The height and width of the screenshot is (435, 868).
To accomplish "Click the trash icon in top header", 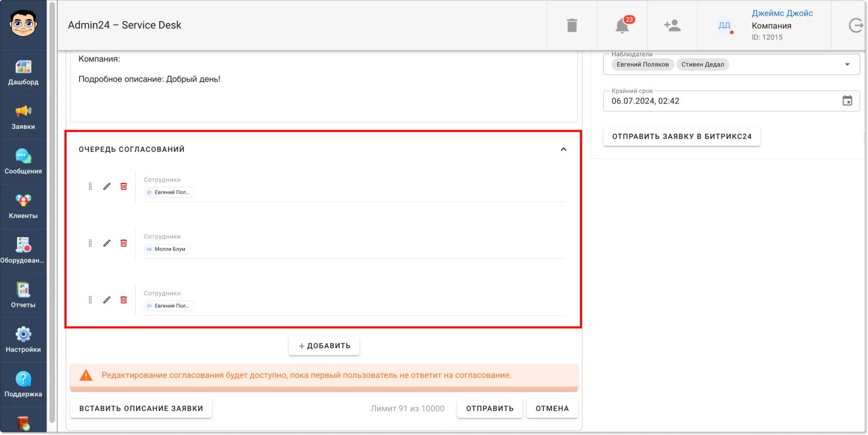I will coord(572,25).
